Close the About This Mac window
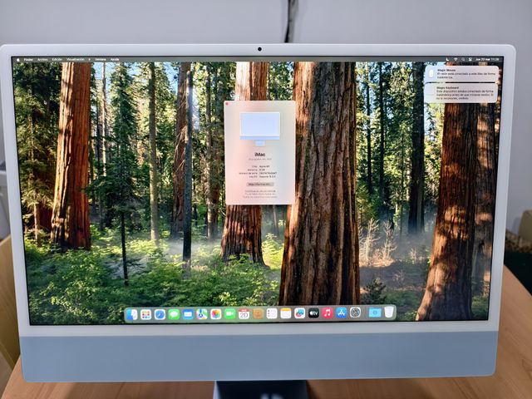532x399 pixels. click(227, 103)
